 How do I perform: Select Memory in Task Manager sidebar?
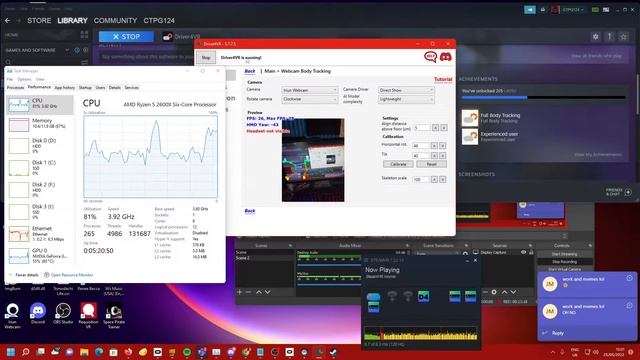pyautogui.click(x=40, y=124)
